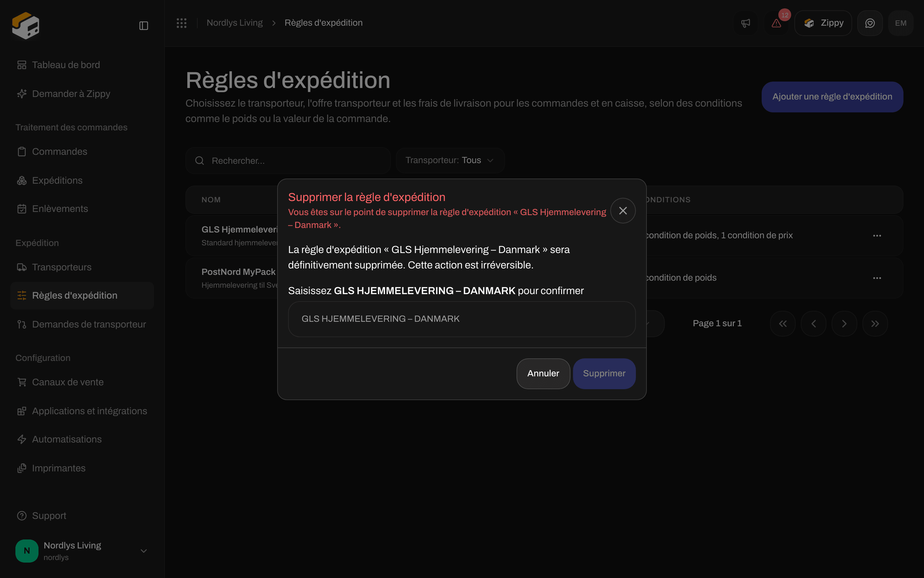The image size is (924, 578).
Task: Expand the Transporteur: Tous filter dropdown
Action: tap(450, 160)
